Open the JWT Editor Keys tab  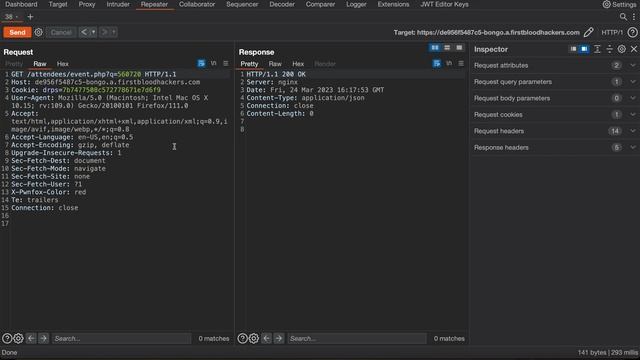(x=444, y=4)
